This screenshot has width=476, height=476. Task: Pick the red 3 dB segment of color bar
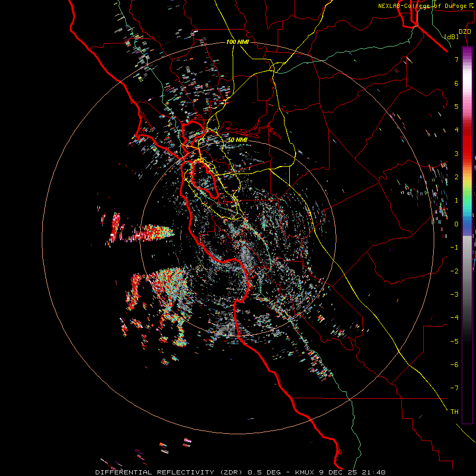467,153
